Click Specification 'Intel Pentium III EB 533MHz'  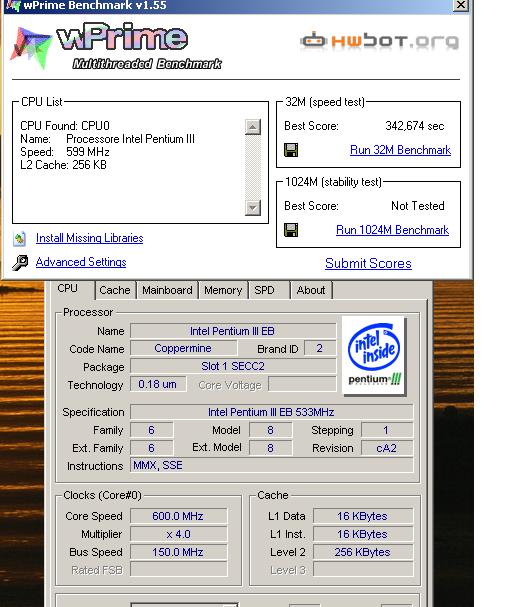click(271, 412)
